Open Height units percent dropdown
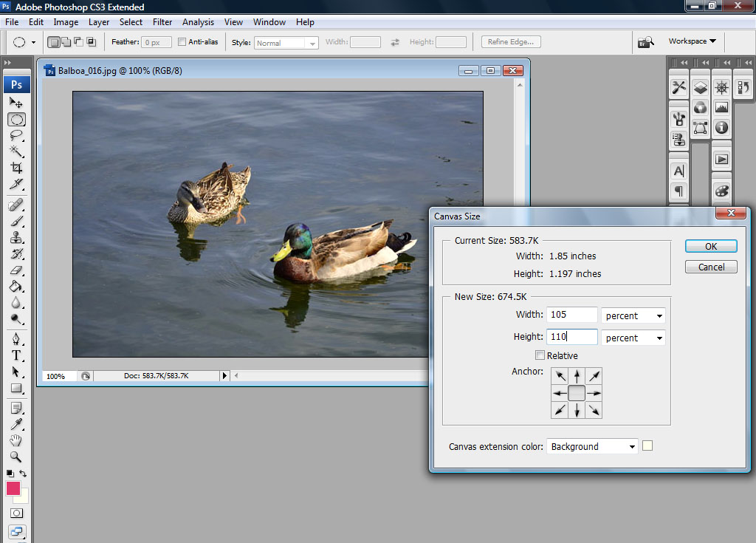Viewport: 756px width, 543px height. (x=633, y=338)
